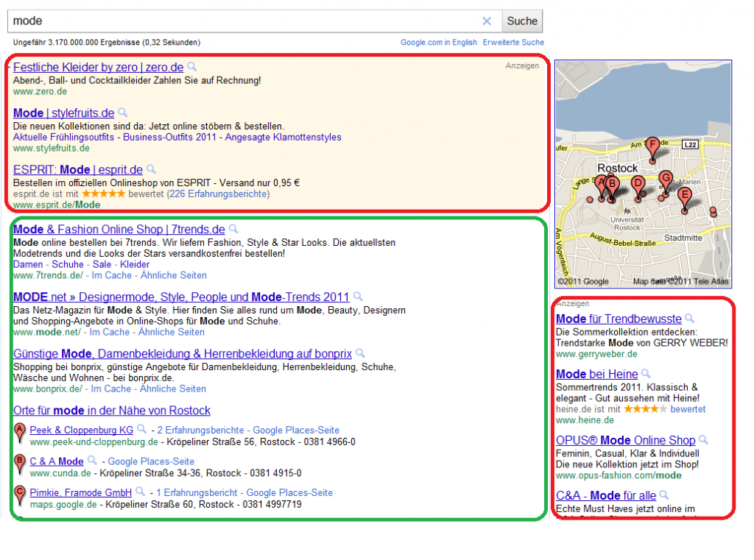Screen dimensions: 754x560
Task: Open preview magnifier next to Mode | stylefruits.de
Action: (123, 113)
